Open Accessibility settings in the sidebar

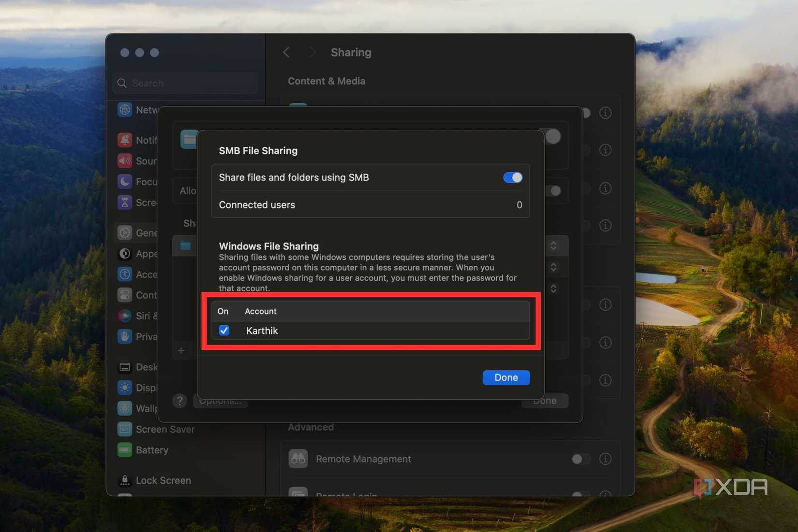138,274
